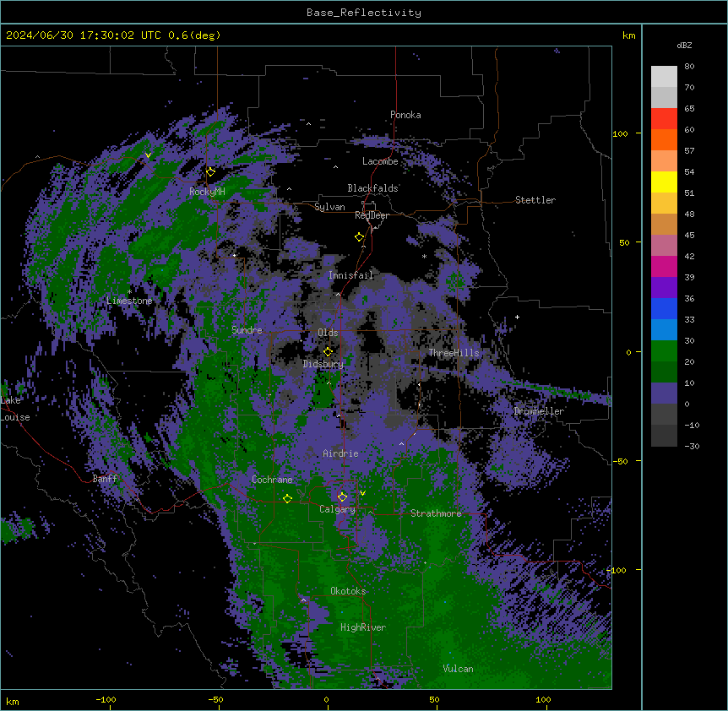728x711 pixels.
Task: Click the Airdrie city label
Action: 341,453
